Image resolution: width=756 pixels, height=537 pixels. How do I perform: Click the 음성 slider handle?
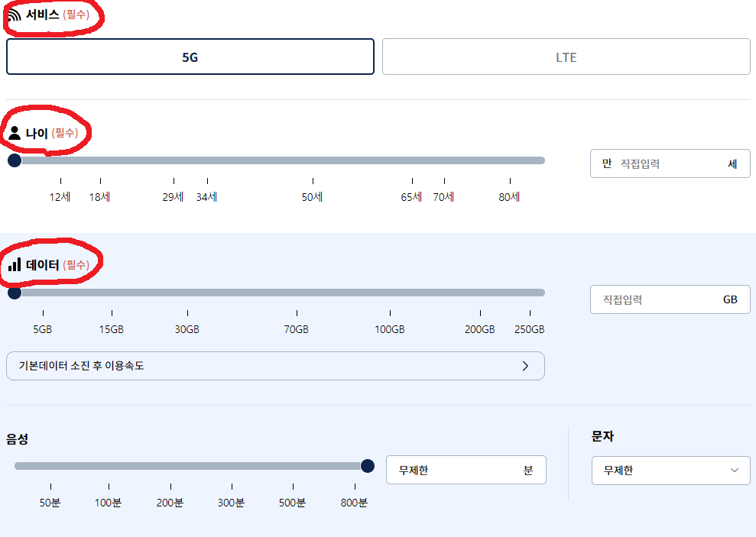368,465
